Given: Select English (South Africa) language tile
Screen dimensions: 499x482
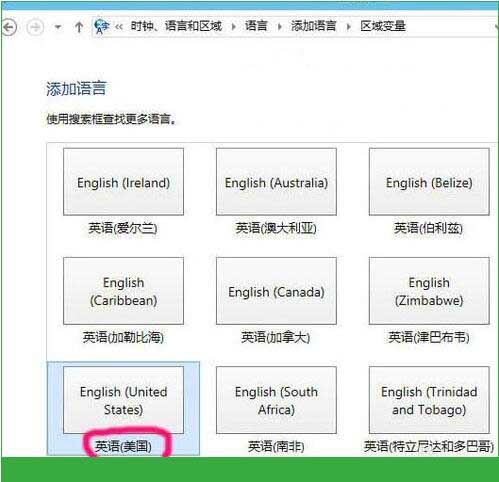Looking at the screenshot, I should pyautogui.click(x=276, y=400).
